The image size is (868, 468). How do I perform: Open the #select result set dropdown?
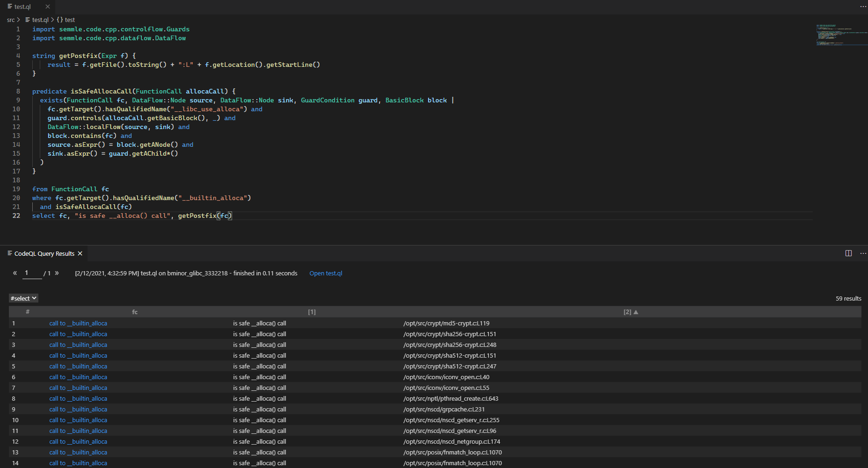(23, 298)
